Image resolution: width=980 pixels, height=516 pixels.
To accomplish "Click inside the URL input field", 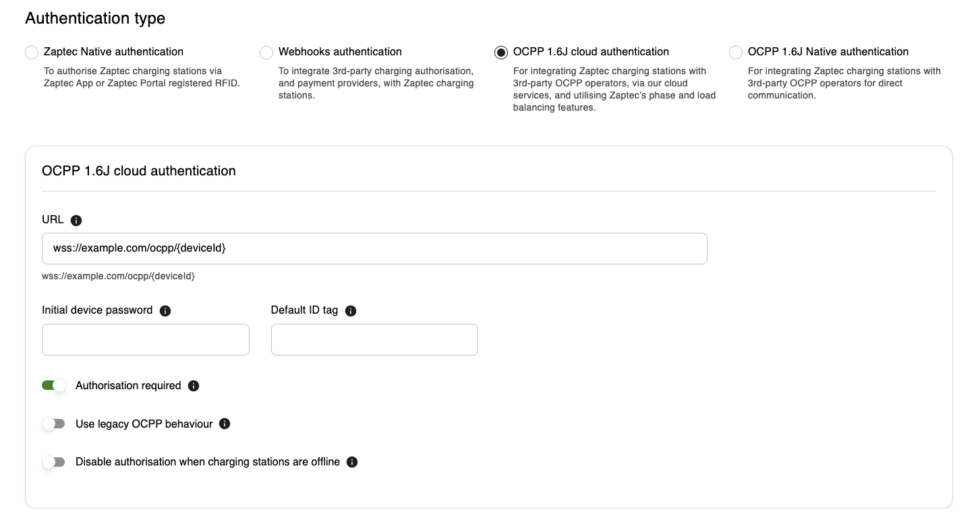I will coord(374,248).
